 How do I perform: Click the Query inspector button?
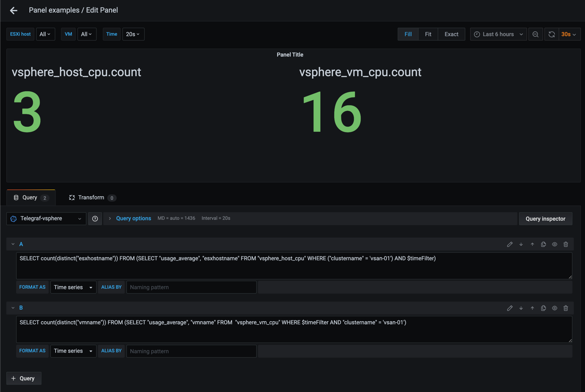coord(545,218)
